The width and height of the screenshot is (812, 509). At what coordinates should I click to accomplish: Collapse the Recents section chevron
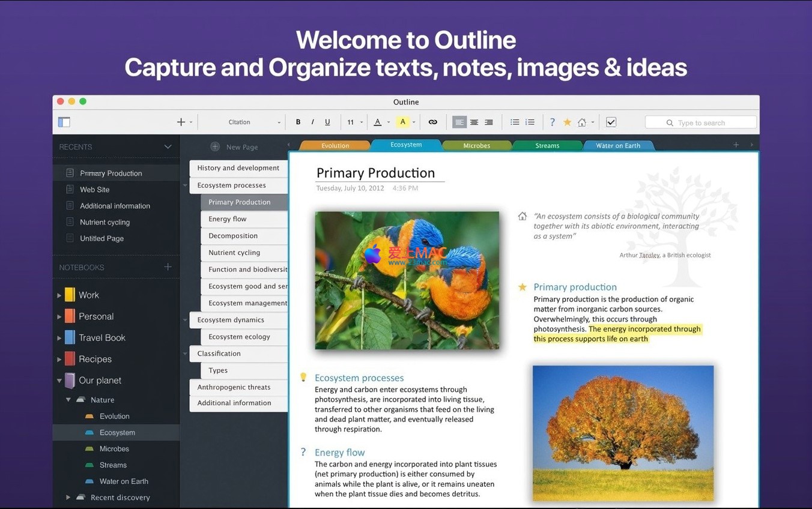tap(168, 147)
